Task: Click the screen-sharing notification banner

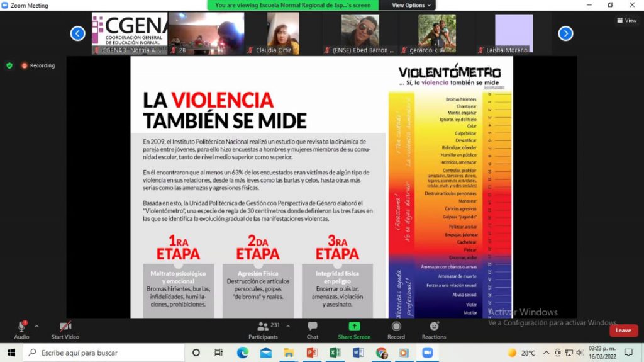Action: tap(293, 5)
